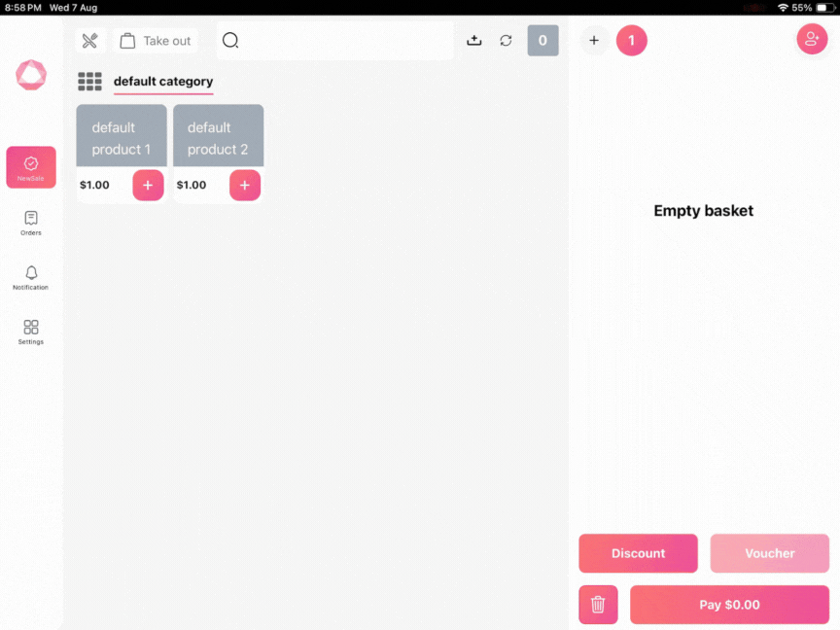Add customer using the person icon
This screenshot has height=630, width=840.
tap(812, 39)
